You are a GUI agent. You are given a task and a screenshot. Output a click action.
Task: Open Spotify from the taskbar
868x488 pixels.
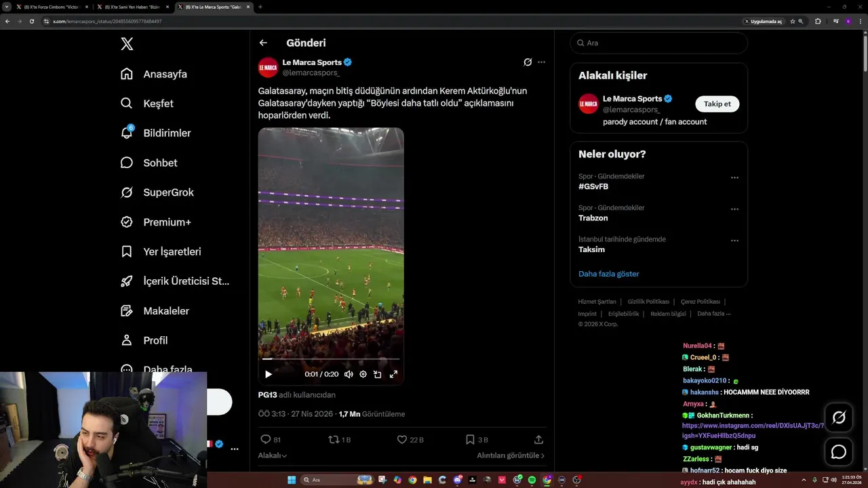coord(532,480)
